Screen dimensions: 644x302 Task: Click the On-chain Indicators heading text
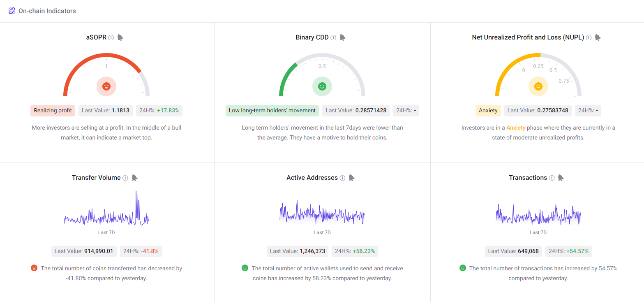click(x=47, y=11)
